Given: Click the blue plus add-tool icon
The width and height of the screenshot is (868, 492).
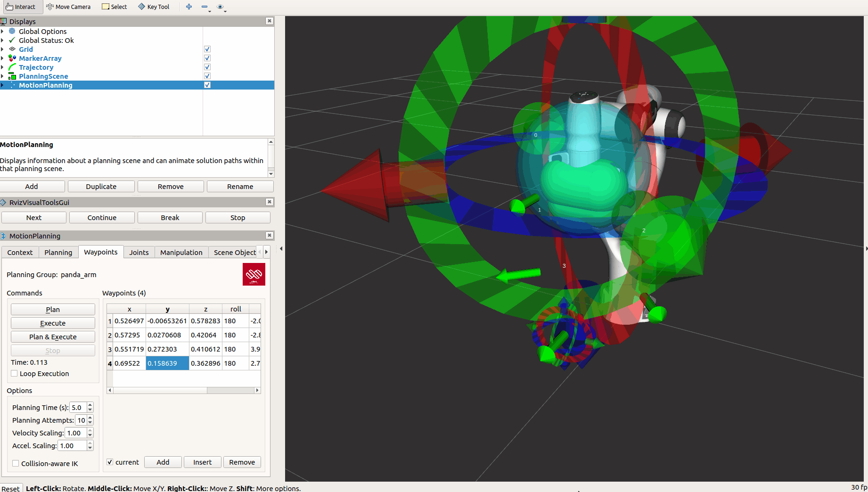Looking at the screenshot, I should [x=189, y=7].
